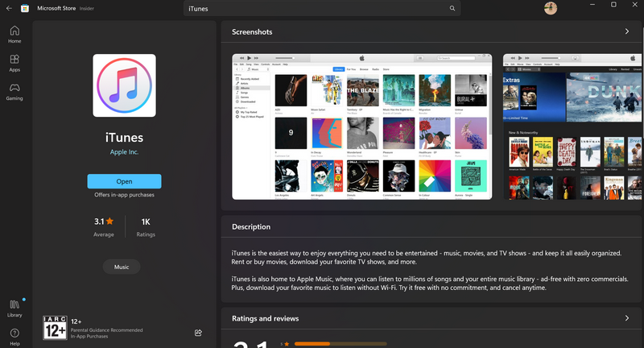Select the Music category tag
The image size is (644, 348).
[x=122, y=267]
